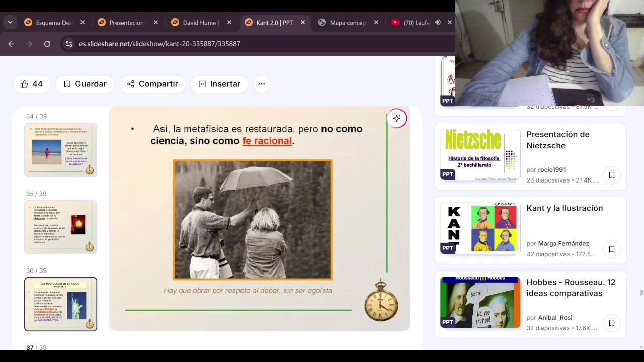Open the Nietzsche presentation thumbnail
Image resolution: width=644 pixels, height=362 pixels.
480,154
